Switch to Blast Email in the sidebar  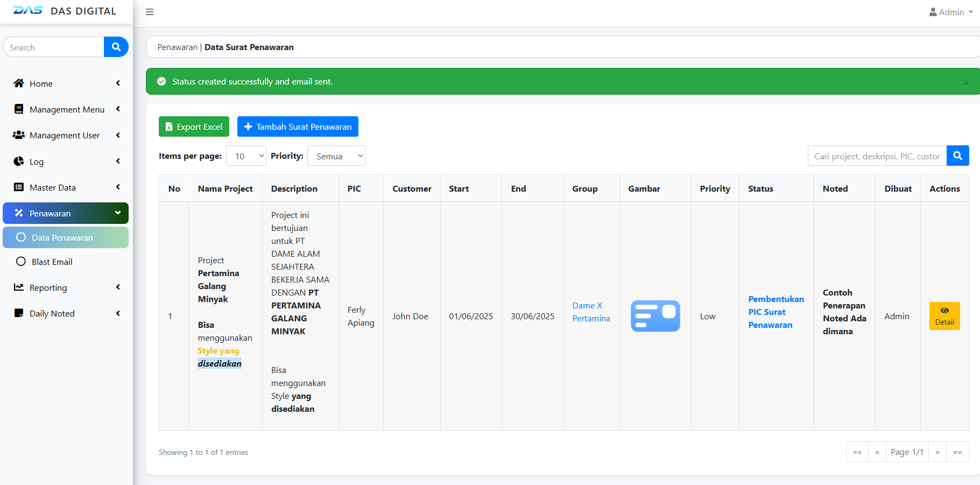[52, 262]
